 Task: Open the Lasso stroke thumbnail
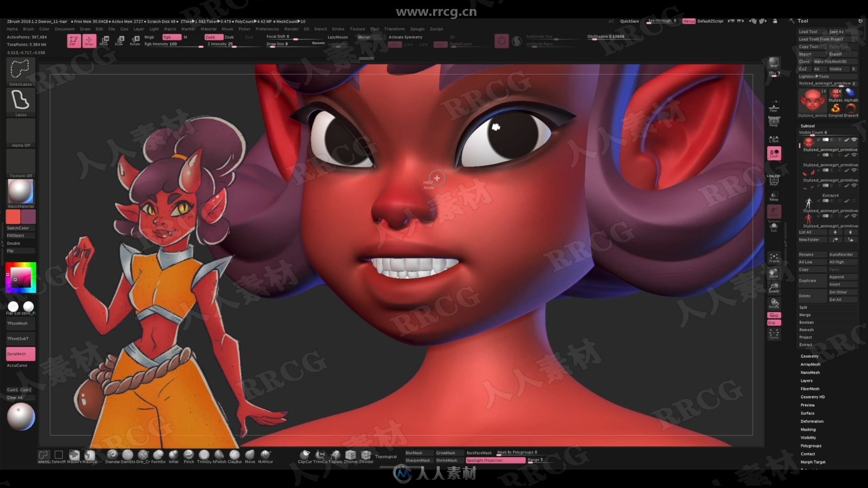20,103
